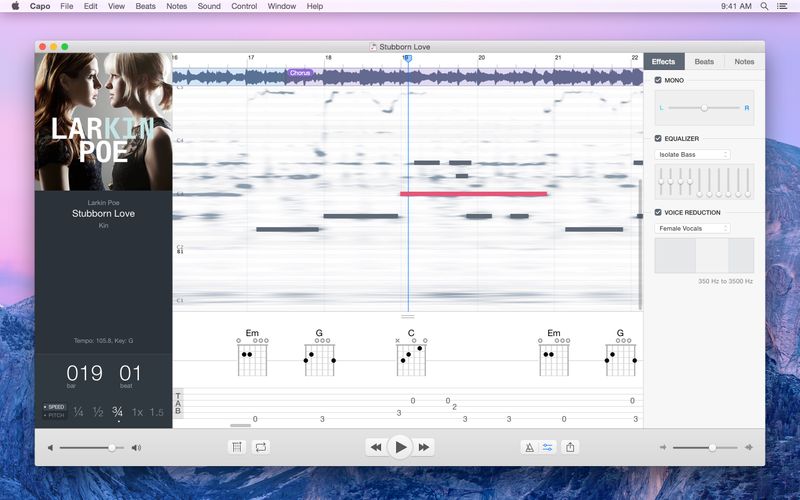Uncheck the VOICE REDUCTION checkbox
800x500 pixels.
658,212
